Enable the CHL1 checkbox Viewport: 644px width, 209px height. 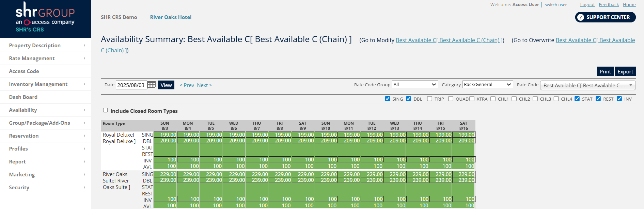pos(493,99)
